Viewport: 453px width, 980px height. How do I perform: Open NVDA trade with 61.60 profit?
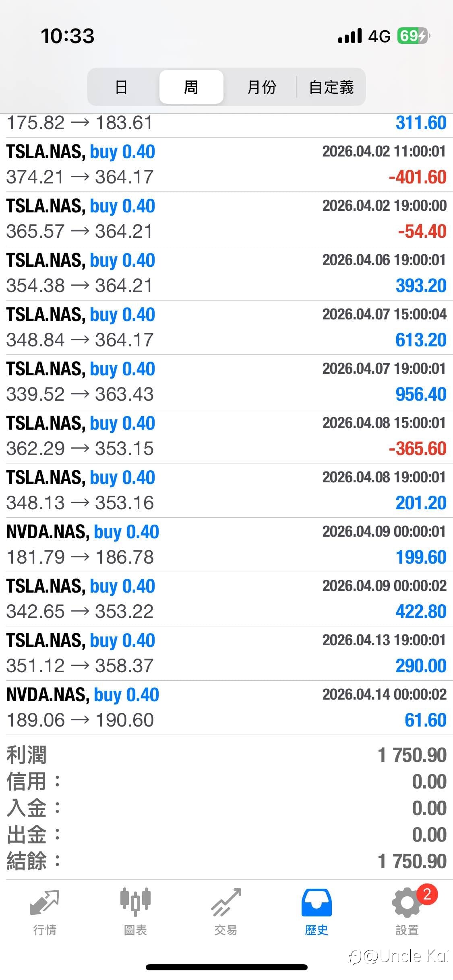226,708
